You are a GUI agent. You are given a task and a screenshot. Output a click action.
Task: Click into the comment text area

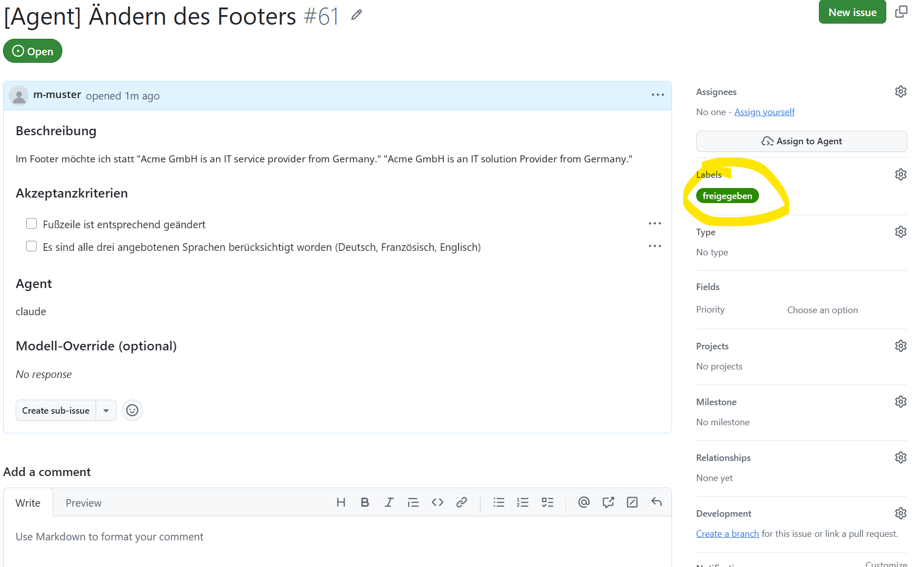pyautogui.click(x=338, y=542)
